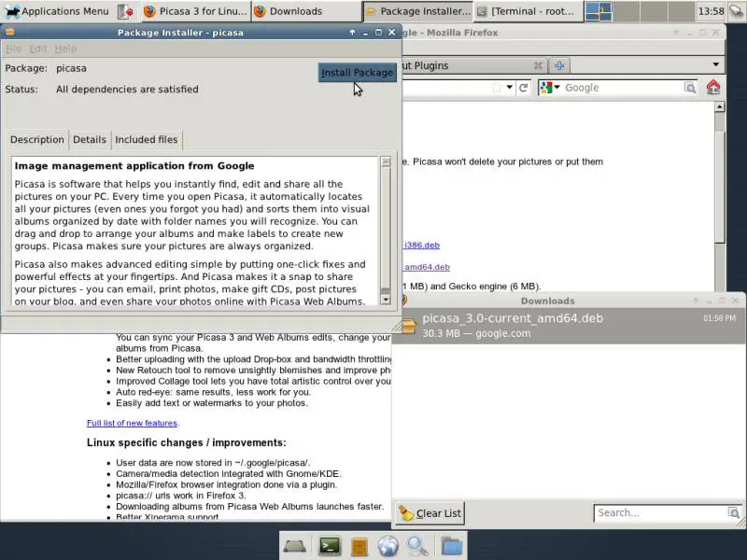Launch the web browser globe dock icon
The image size is (747, 560).
tap(388, 546)
